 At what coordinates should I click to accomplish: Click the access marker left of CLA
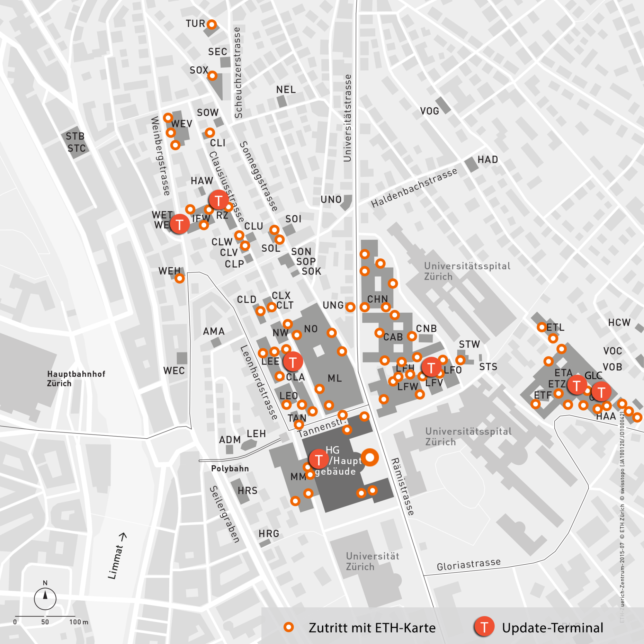(280, 376)
